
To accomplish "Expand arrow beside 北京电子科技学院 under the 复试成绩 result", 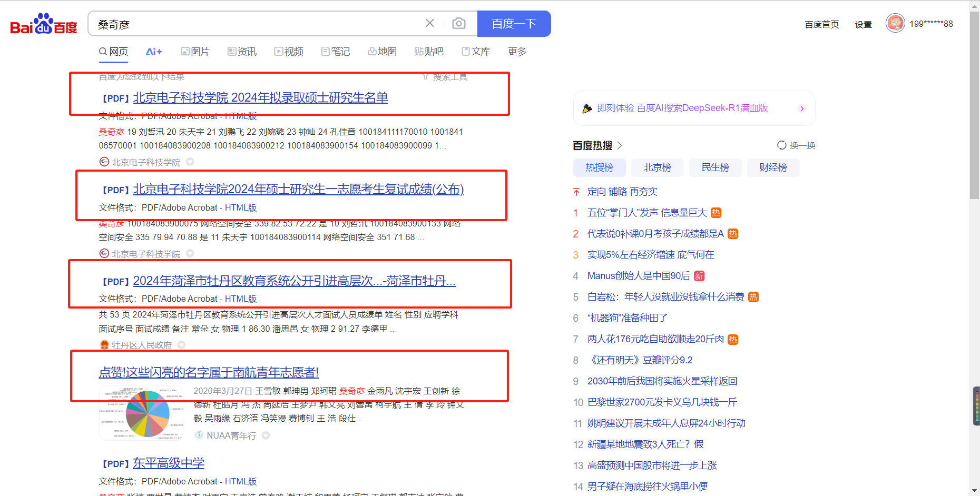I will (x=190, y=254).
